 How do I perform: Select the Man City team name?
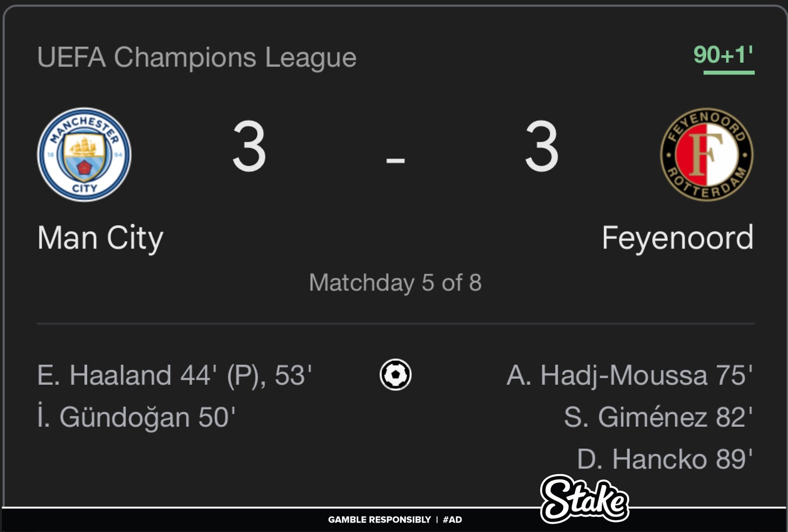(100, 238)
